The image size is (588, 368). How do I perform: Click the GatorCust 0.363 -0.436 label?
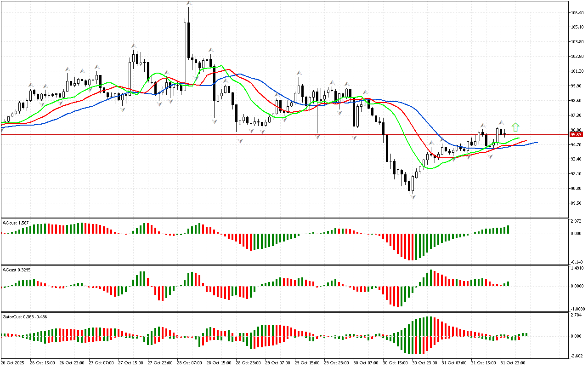[24, 316]
